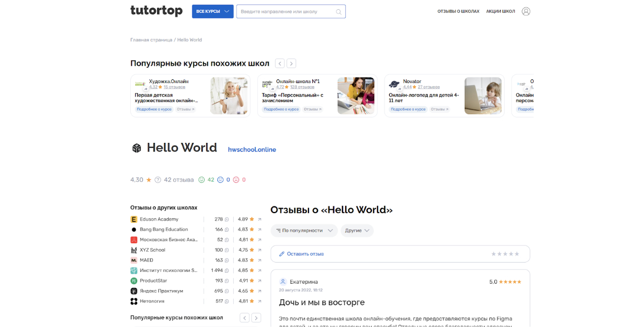
Task: Visit hwschool.online link
Action: point(252,150)
